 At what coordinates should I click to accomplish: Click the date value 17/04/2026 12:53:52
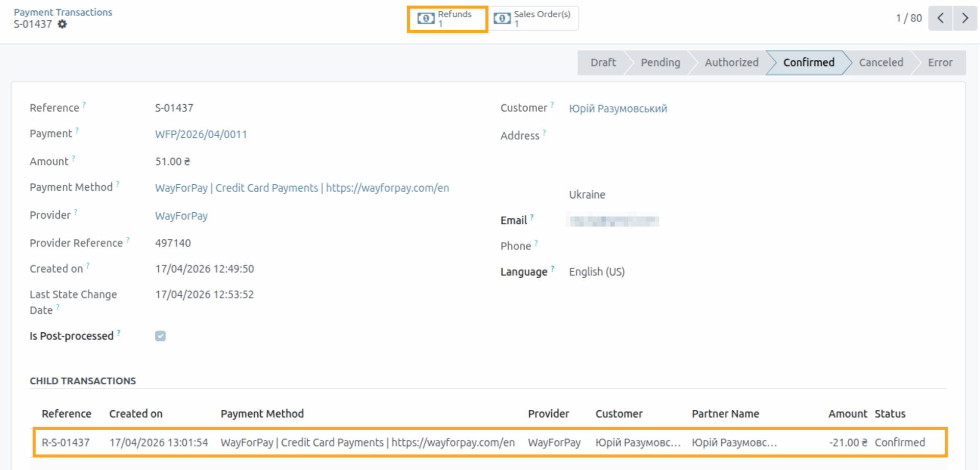click(x=205, y=294)
